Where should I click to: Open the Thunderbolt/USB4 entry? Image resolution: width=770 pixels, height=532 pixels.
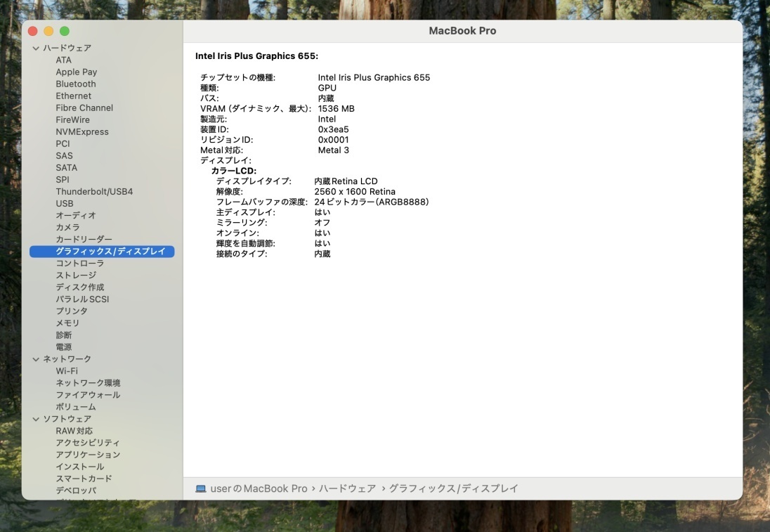pos(94,192)
